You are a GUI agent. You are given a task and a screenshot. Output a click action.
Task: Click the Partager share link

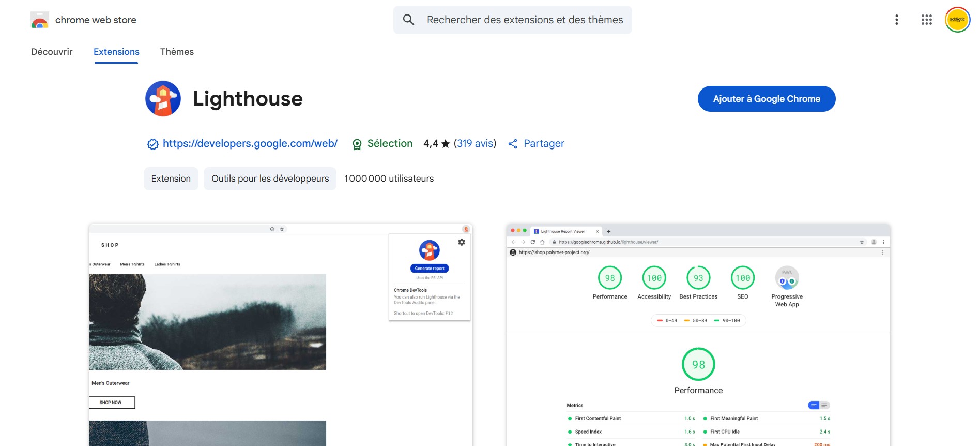(544, 143)
